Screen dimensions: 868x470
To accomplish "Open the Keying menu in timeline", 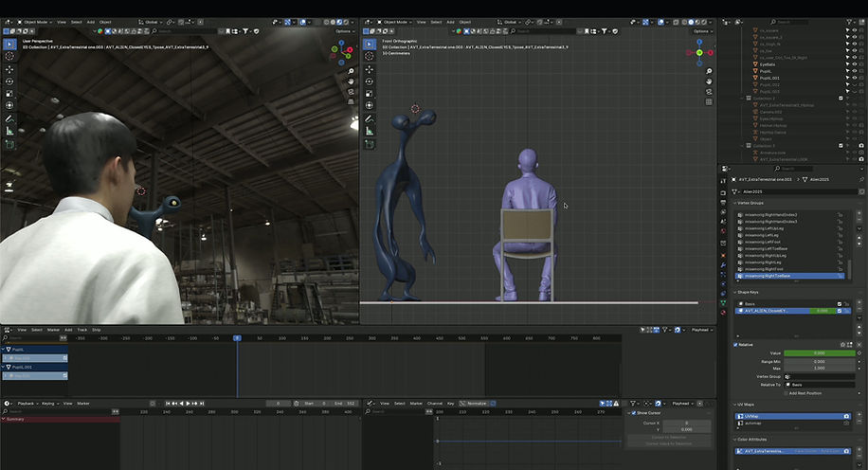I will 45,403.
